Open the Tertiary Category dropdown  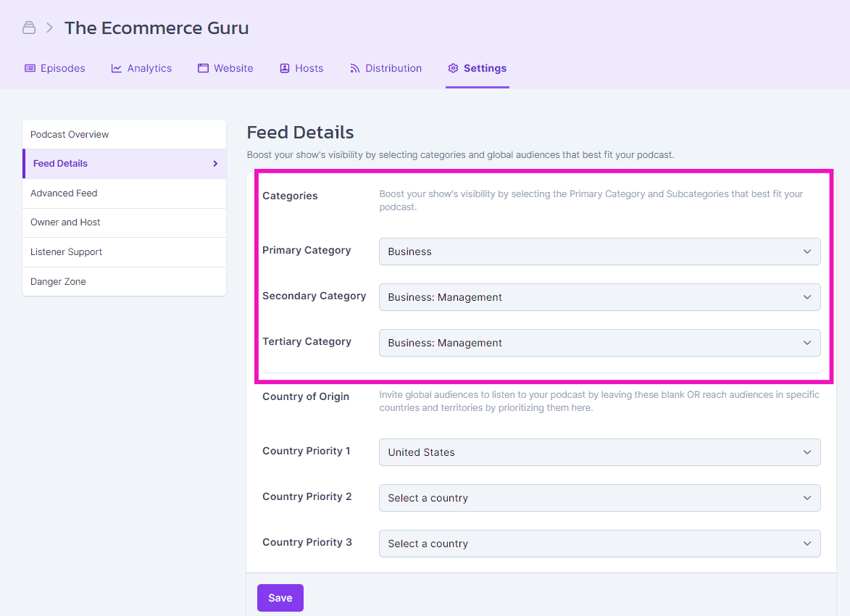[599, 343]
